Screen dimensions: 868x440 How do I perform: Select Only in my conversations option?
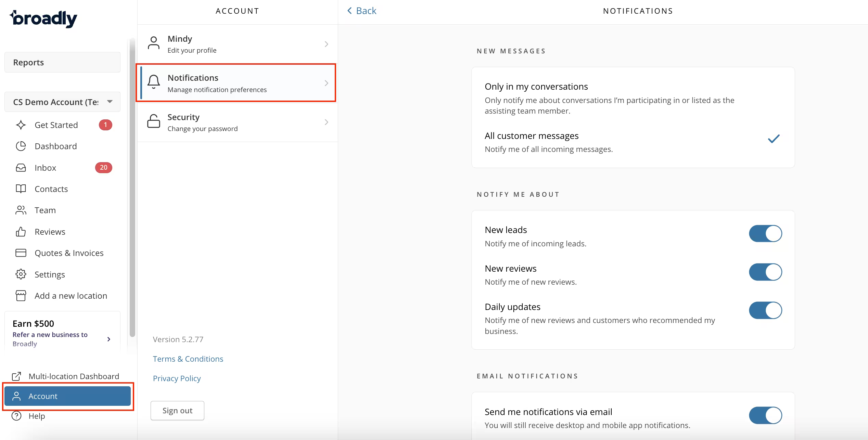click(633, 98)
